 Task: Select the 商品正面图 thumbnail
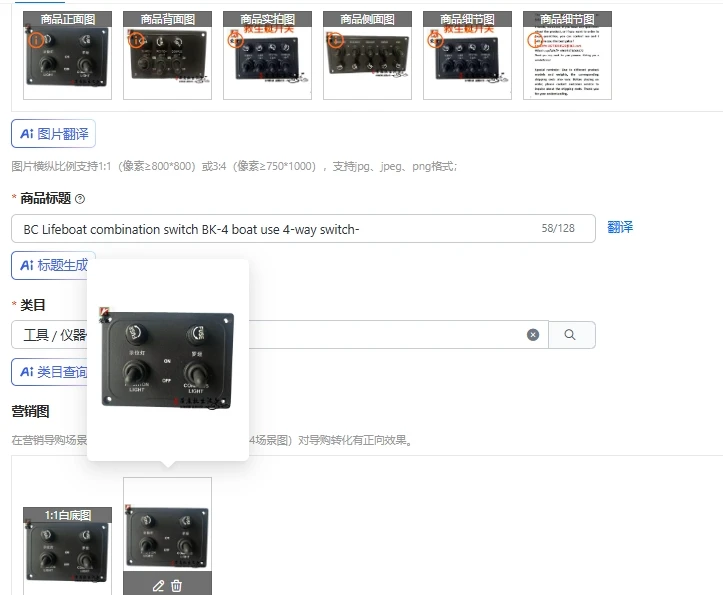67,55
